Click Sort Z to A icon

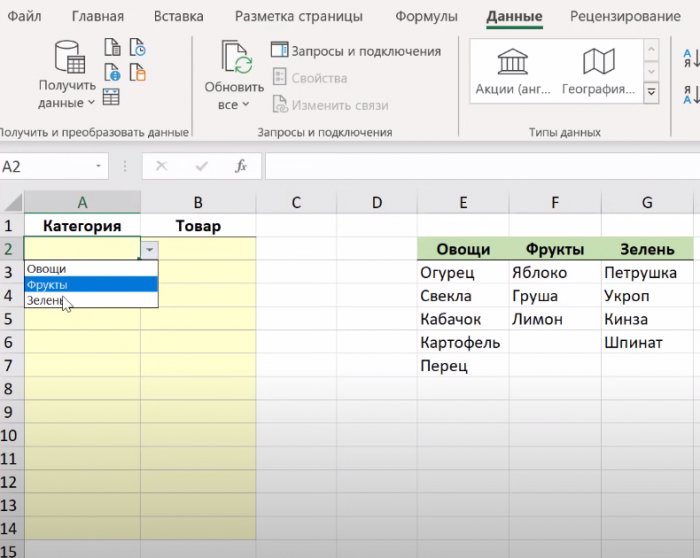(691, 95)
